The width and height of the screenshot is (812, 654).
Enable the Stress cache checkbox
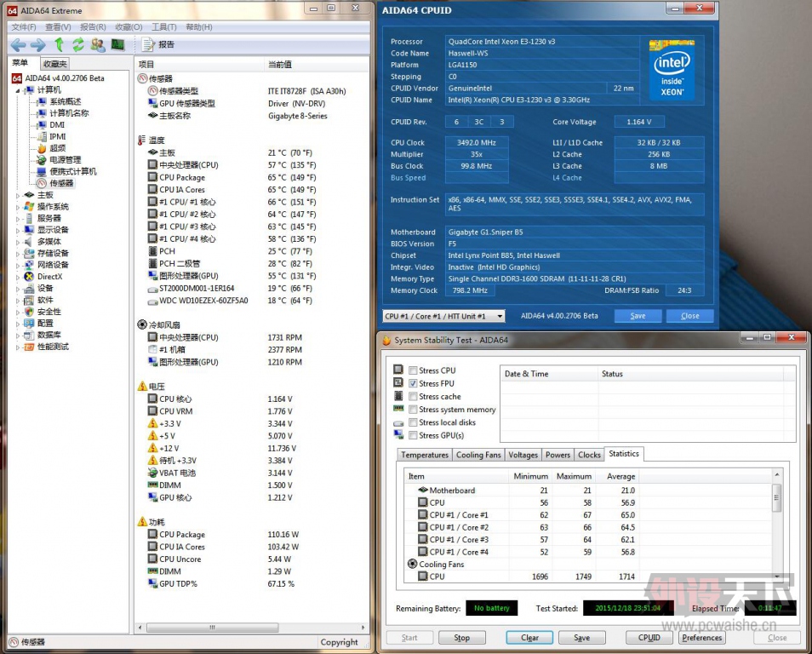(x=413, y=397)
